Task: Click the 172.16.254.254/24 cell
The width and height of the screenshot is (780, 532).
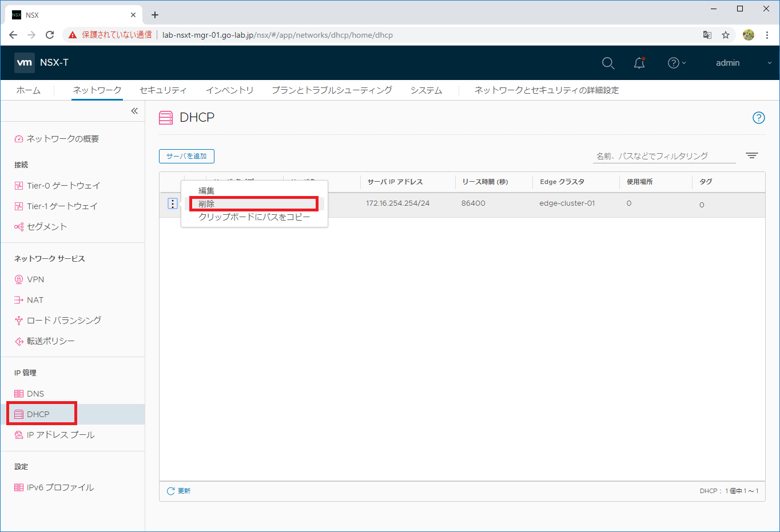Action: click(398, 203)
